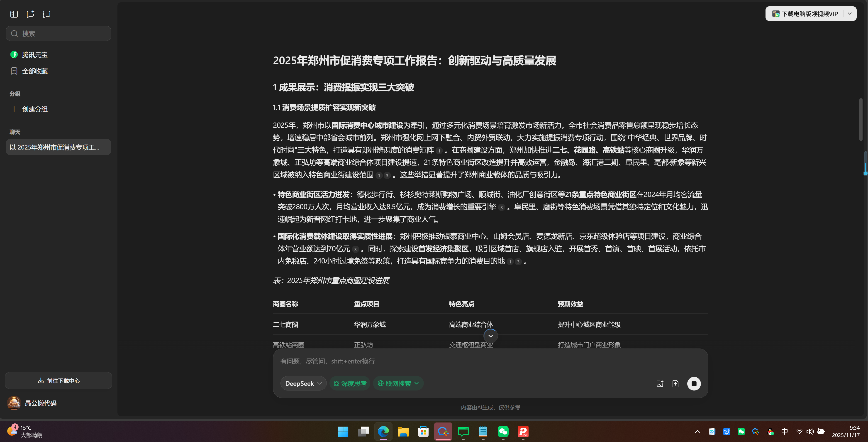Expand the collapsed table content chevron
This screenshot has height=442, width=868.
point(490,336)
